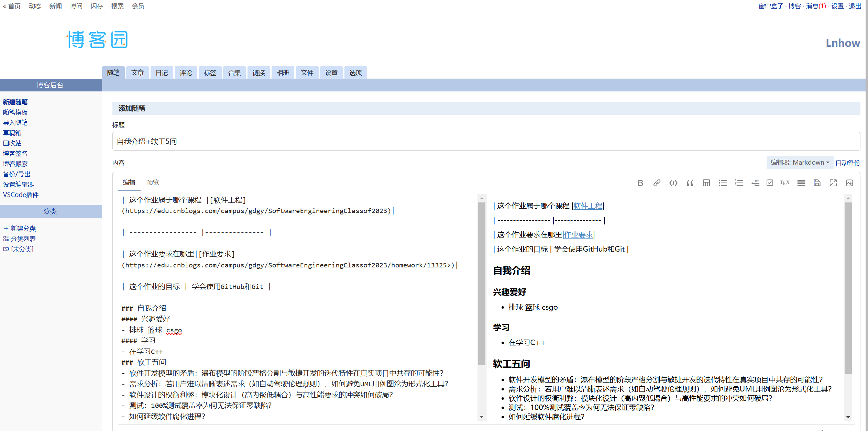The image size is (868, 431).
Task: Insert task checkbox from toolbar
Action: (x=770, y=183)
